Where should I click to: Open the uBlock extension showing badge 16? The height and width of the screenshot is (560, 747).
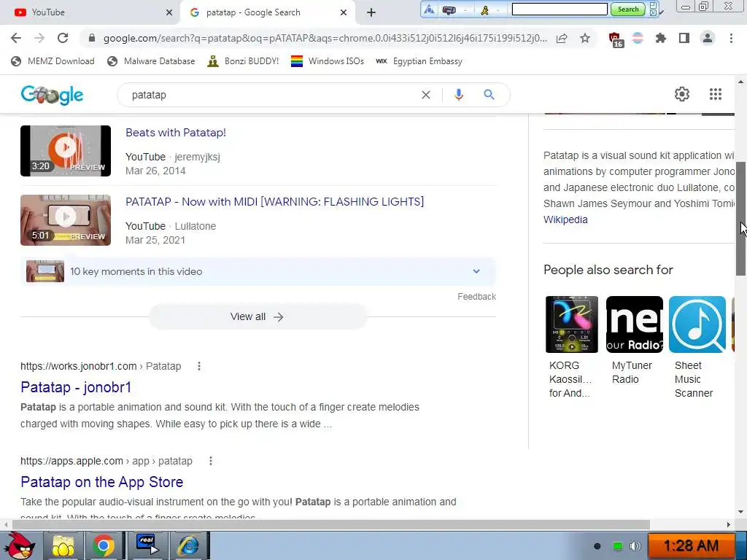point(615,39)
